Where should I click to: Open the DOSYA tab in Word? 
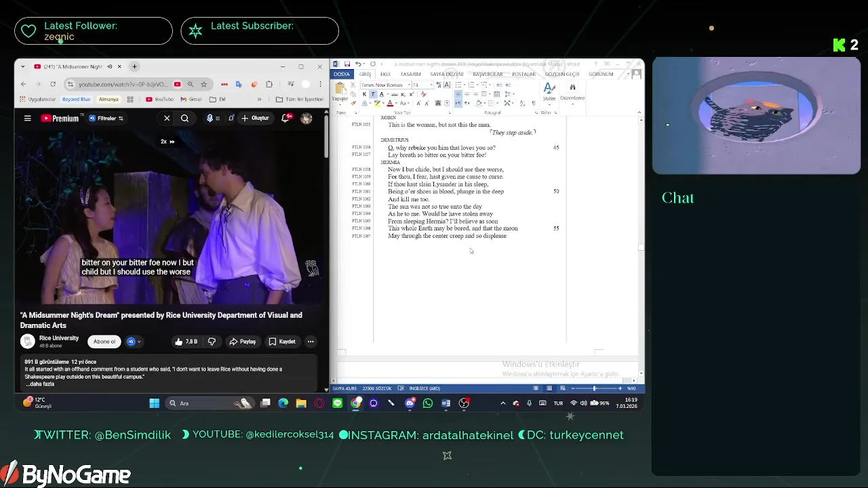(x=342, y=74)
